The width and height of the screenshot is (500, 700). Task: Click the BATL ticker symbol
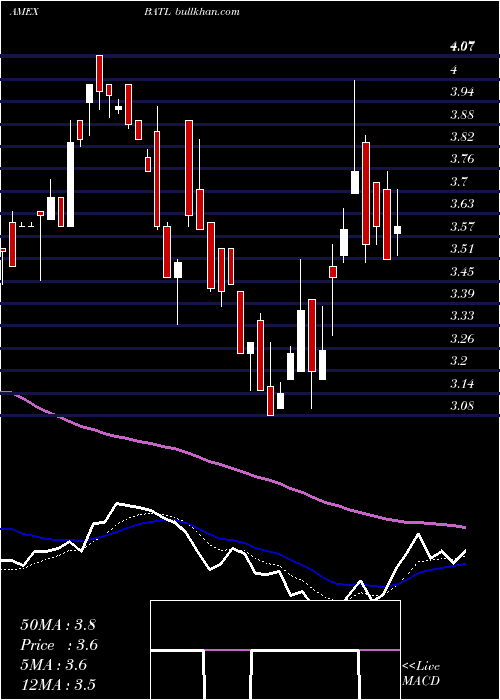pos(157,12)
